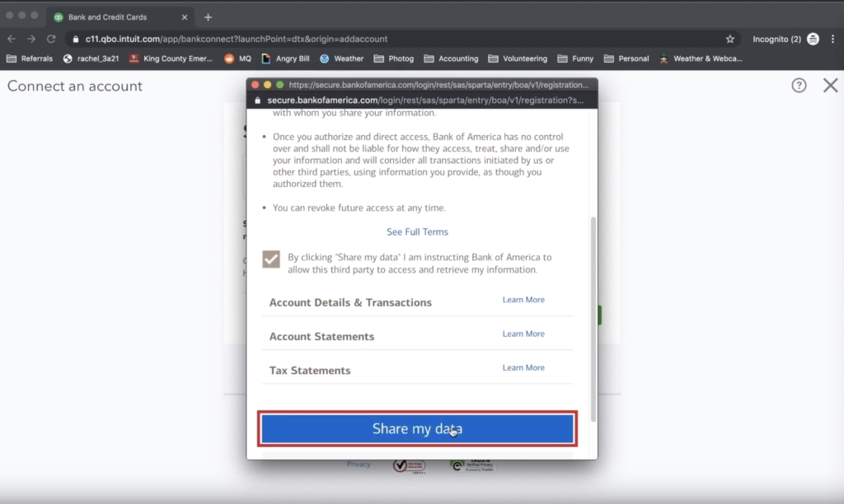The image size is (844, 504).
Task: Click the Account Details & Transactions row
Action: [x=417, y=302]
